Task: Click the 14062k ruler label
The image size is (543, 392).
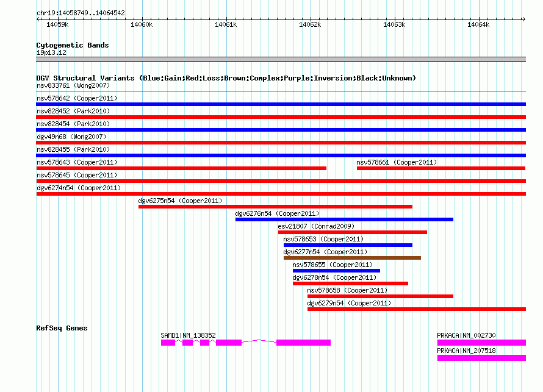Action: click(310, 24)
